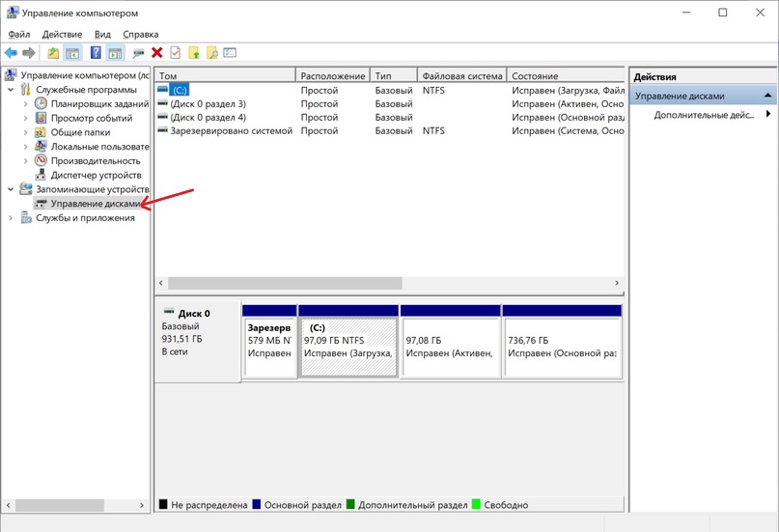Click the Back arrow in the toolbar
The width and height of the screenshot is (779, 532).
pyautogui.click(x=11, y=53)
